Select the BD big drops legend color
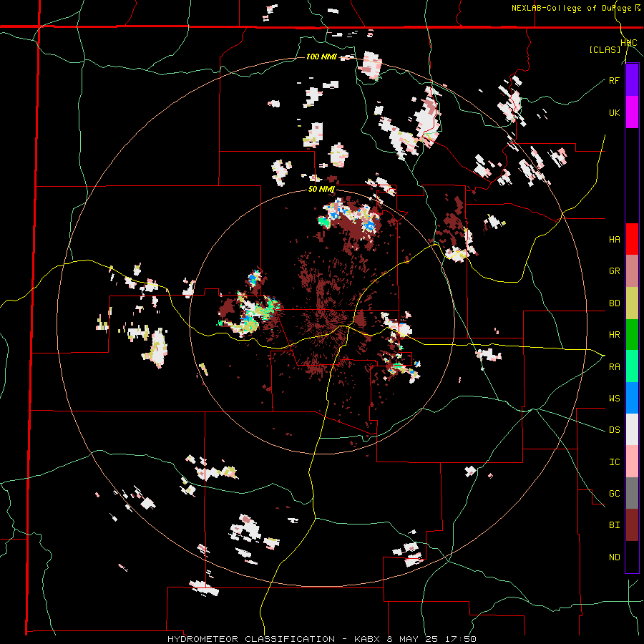 [x=632, y=303]
